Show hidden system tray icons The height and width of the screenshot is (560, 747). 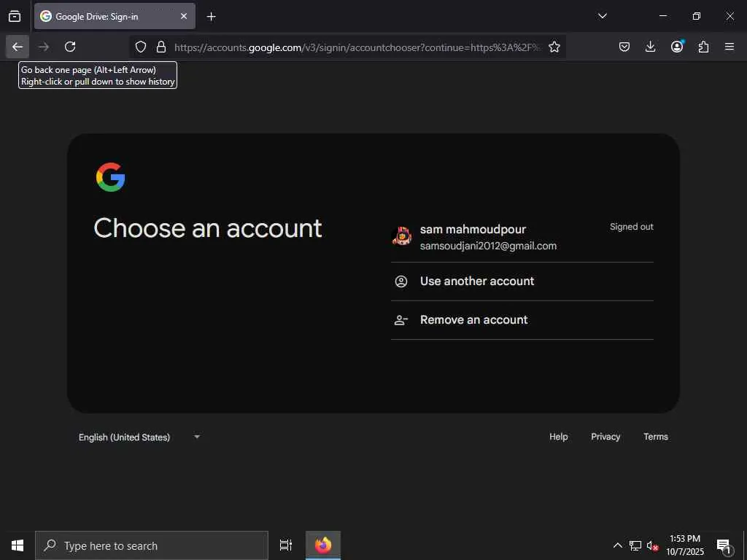pos(617,545)
